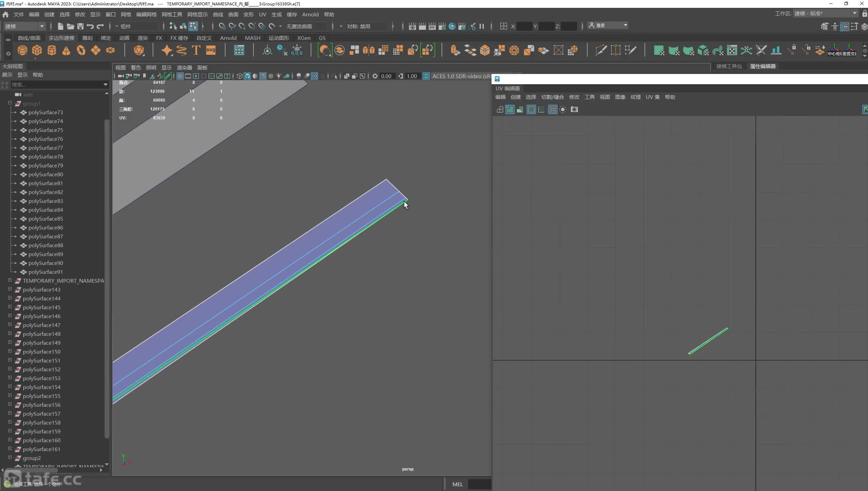Screen dimensions: 868x491
Task: Click the Home icon in menu bar
Action: click(5, 14)
